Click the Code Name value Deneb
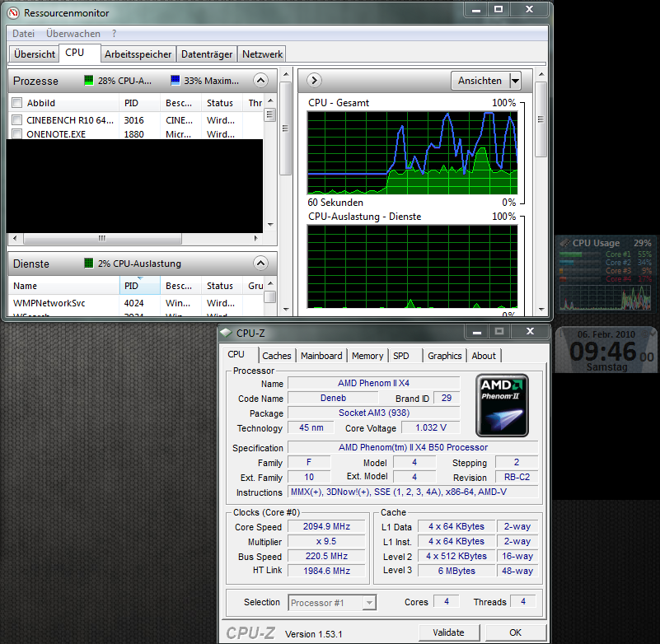 click(x=334, y=398)
